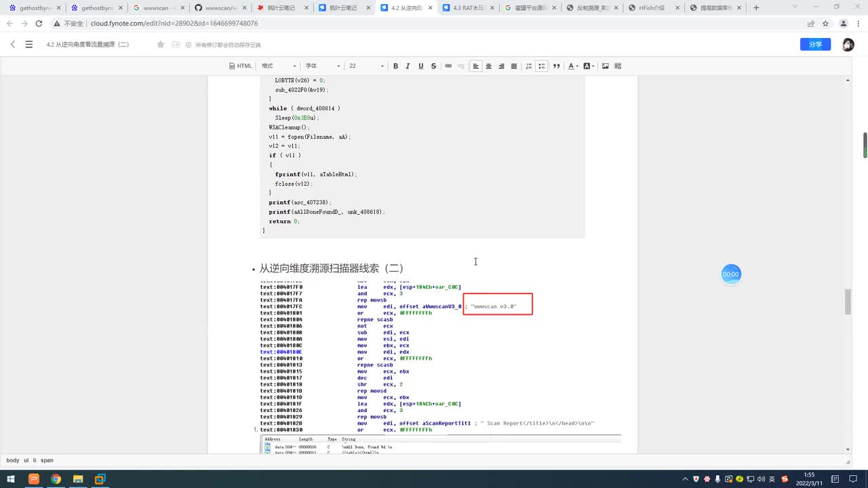Open the font size 22 dropdown
The height and width of the screenshot is (488, 868).
click(366, 66)
